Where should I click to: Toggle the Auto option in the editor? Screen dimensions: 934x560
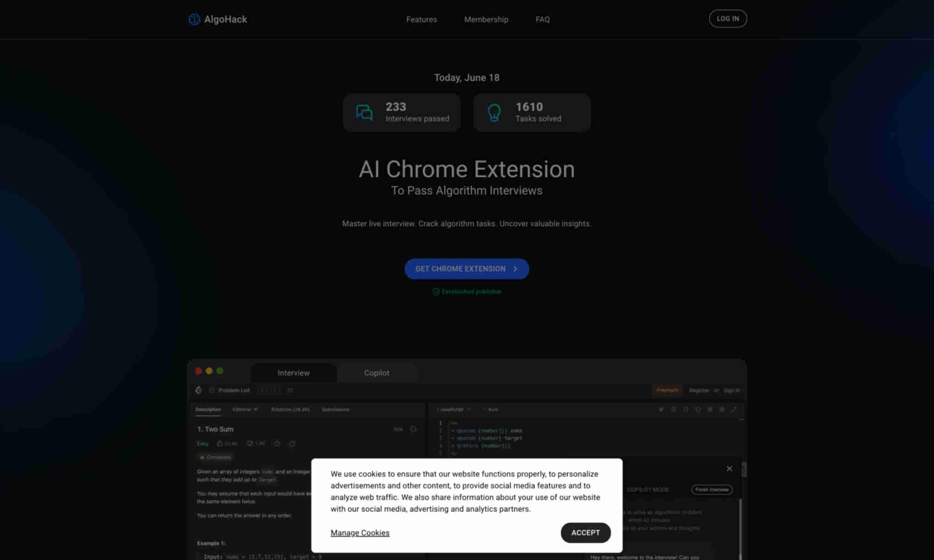pos(491,409)
